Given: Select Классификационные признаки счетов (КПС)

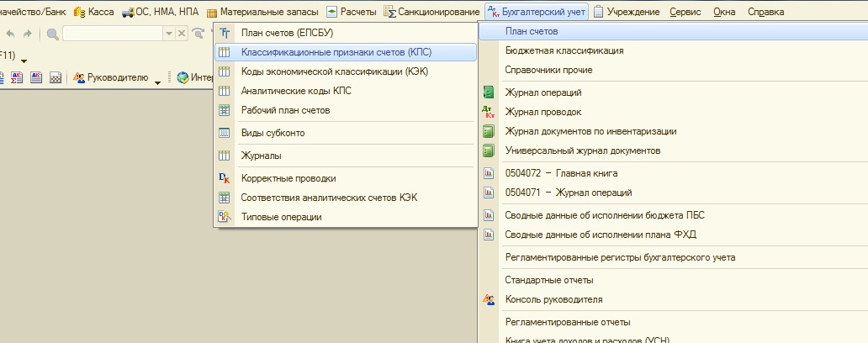Looking at the screenshot, I should coord(346,53).
